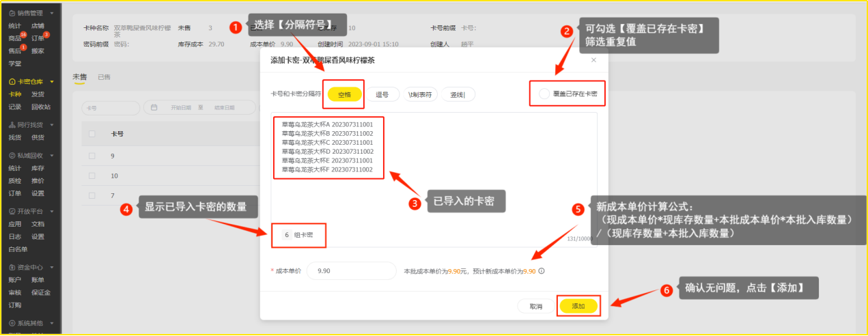Collapse the 销售管理 sidebar group arrow
This screenshot has height=336, width=868.
click(52, 13)
